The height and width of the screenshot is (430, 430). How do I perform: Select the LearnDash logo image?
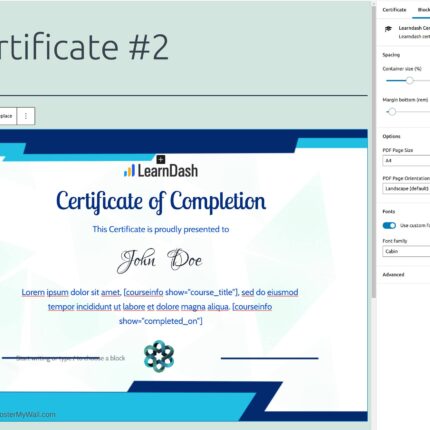coord(161,171)
